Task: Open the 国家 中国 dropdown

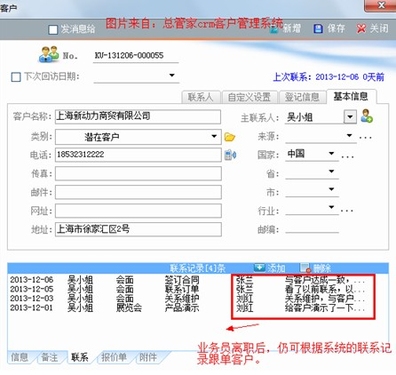Action: [x=331, y=153]
